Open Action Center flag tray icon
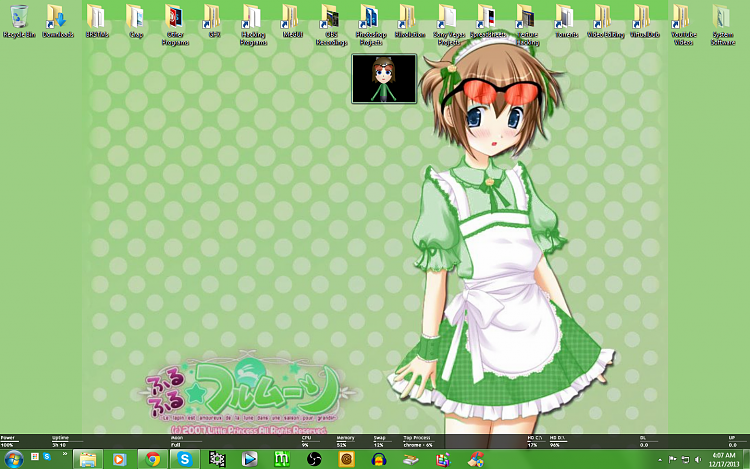 (672, 459)
